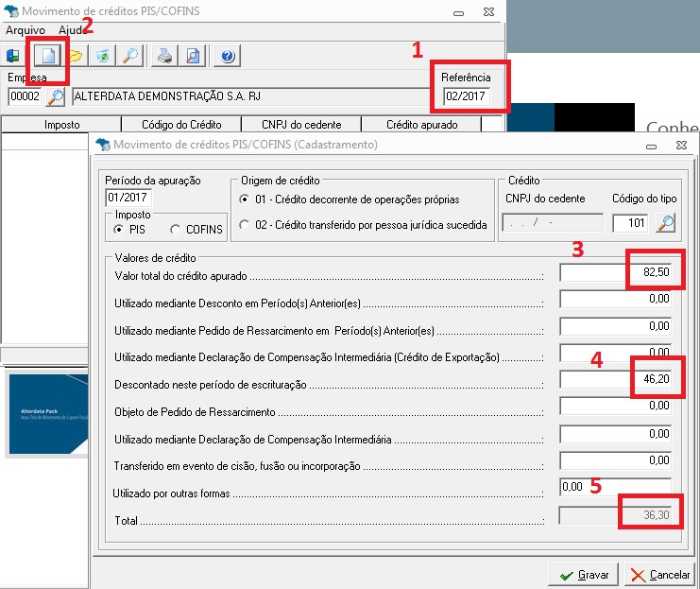The height and width of the screenshot is (589, 700).
Task: Click the magnifier search toolbar icon
Action: [x=130, y=56]
